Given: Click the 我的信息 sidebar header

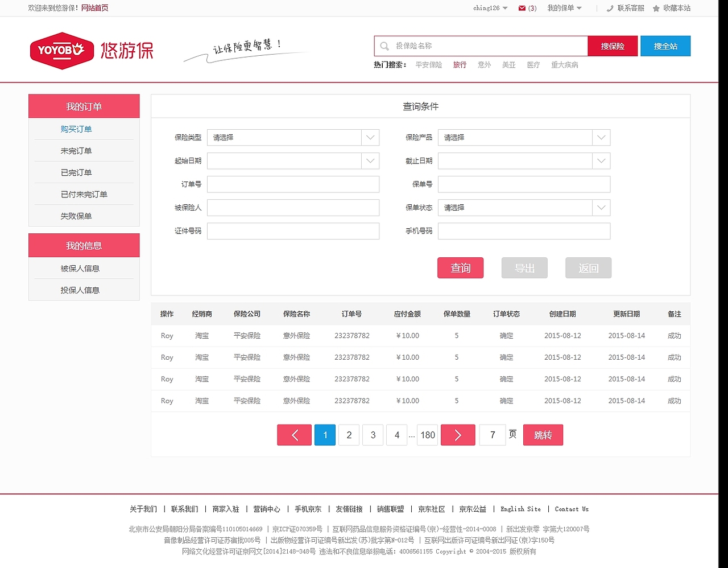Looking at the screenshot, I should point(84,245).
